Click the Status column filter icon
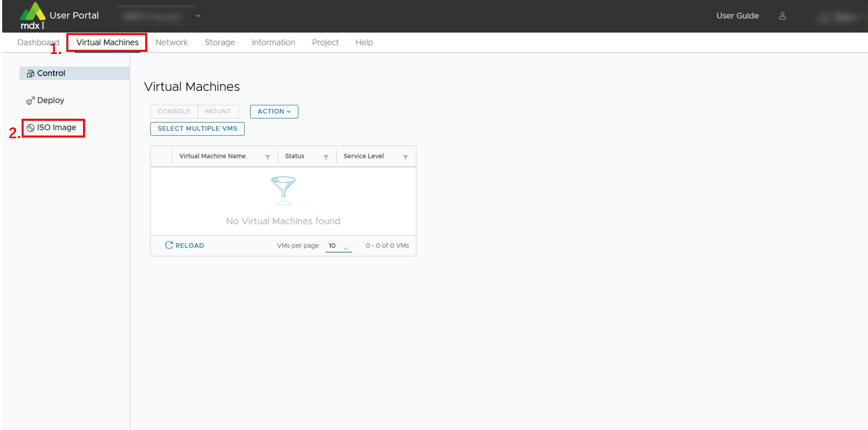This screenshot has width=868, height=430. coord(326,157)
